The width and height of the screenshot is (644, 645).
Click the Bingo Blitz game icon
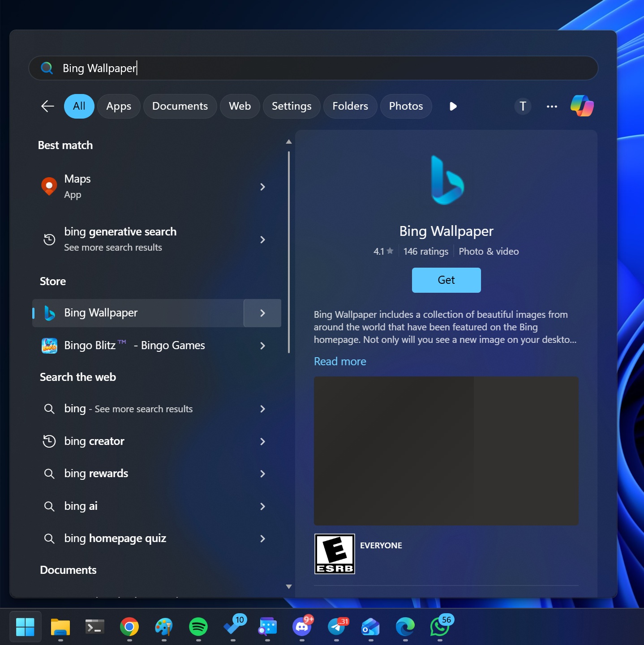coord(49,345)
